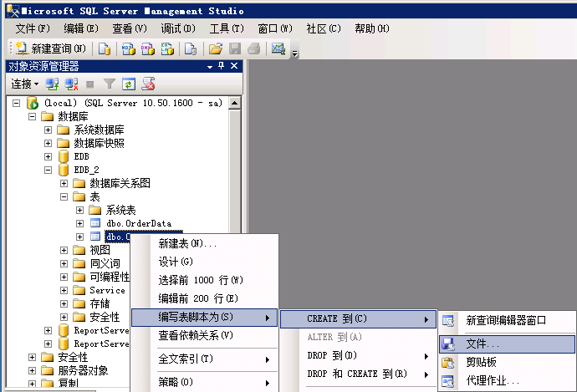The image size is (577, 392).
Task: Click the Analysis Services DMX query icon
Action: point(148,48)
